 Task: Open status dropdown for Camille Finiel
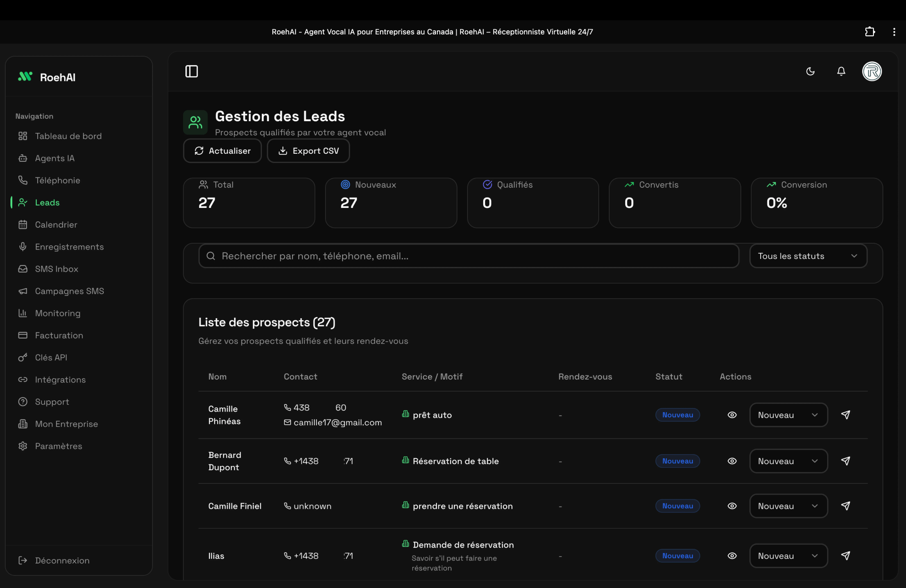pos(789,506)
